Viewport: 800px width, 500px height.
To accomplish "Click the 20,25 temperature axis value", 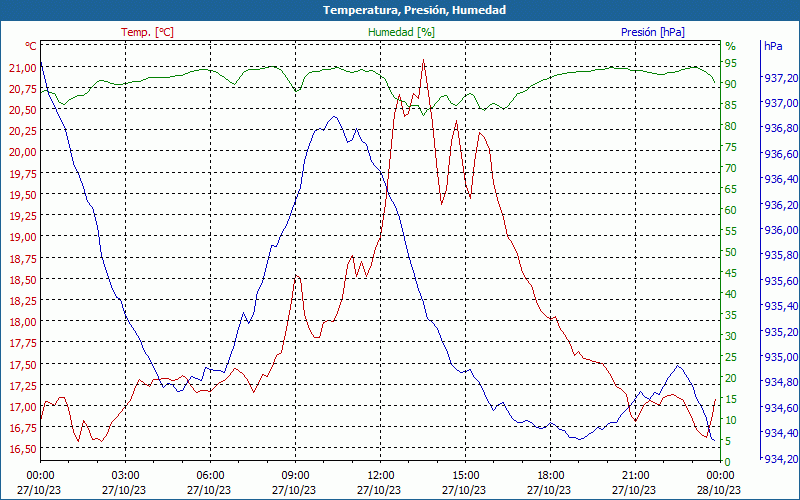I will tap(23, 131).
